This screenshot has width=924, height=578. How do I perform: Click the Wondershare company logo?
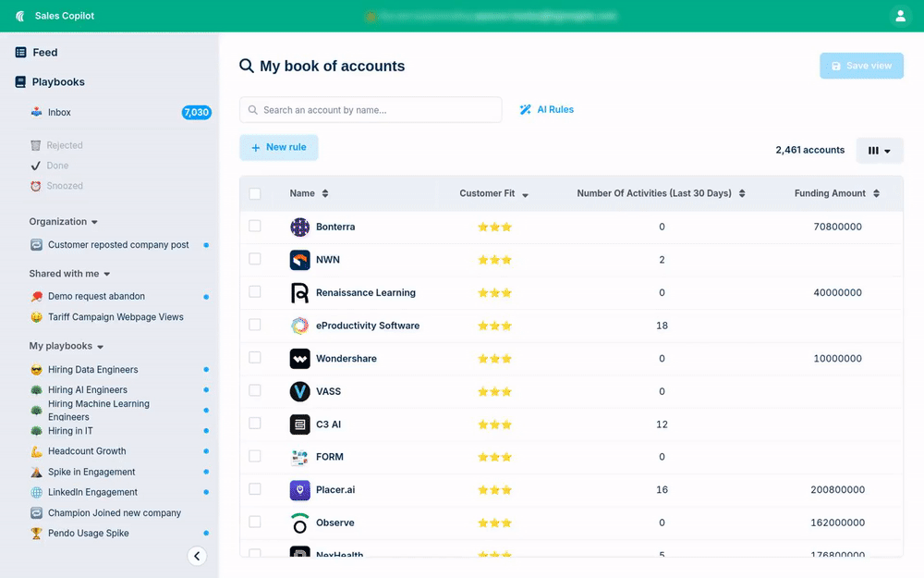pos(300,359)
